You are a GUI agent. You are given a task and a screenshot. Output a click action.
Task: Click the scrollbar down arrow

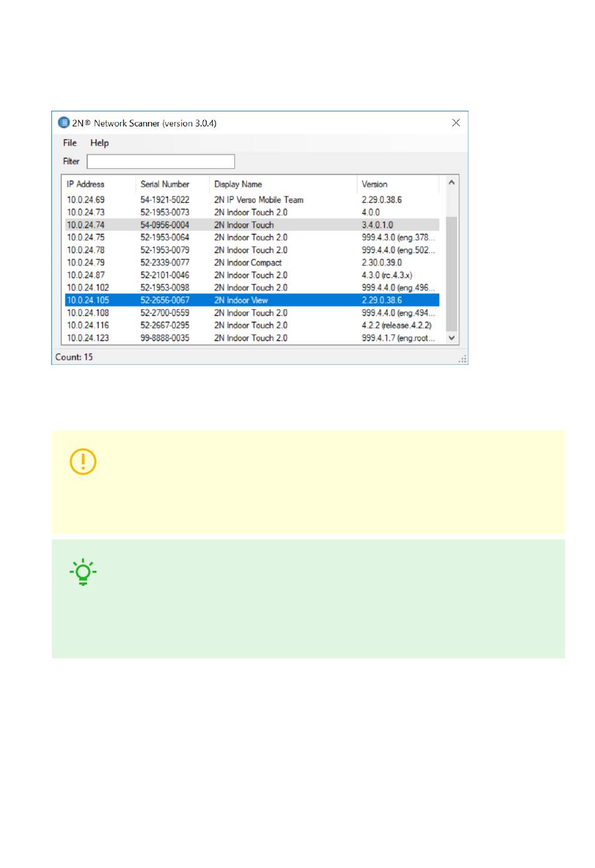(452, 337)
